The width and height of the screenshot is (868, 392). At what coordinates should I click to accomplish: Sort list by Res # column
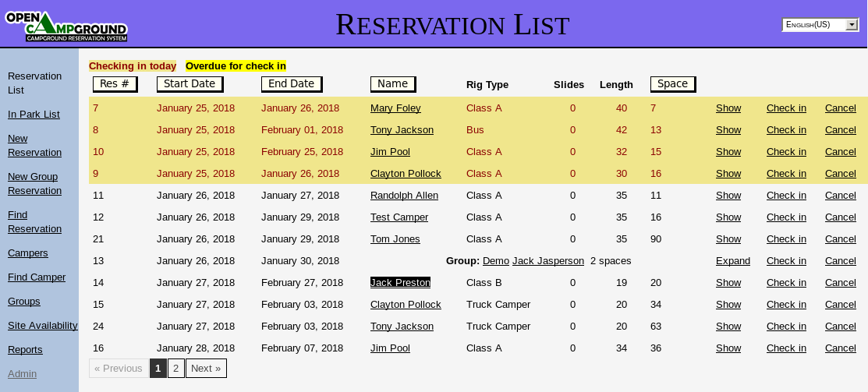tap(115, 84)
